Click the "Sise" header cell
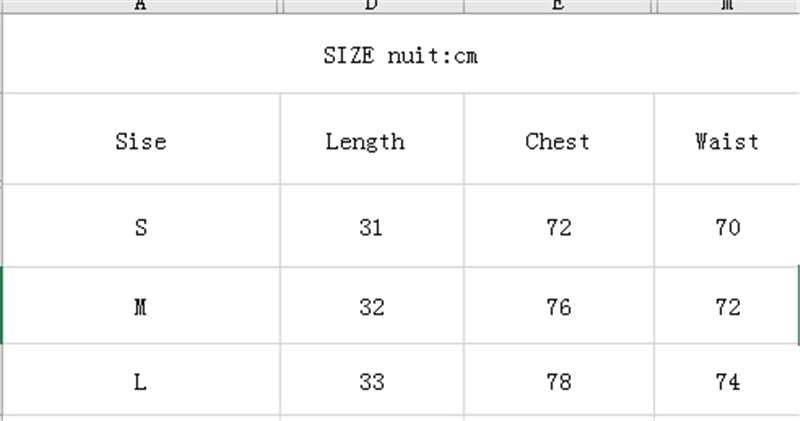 click(x=140, y=141)
